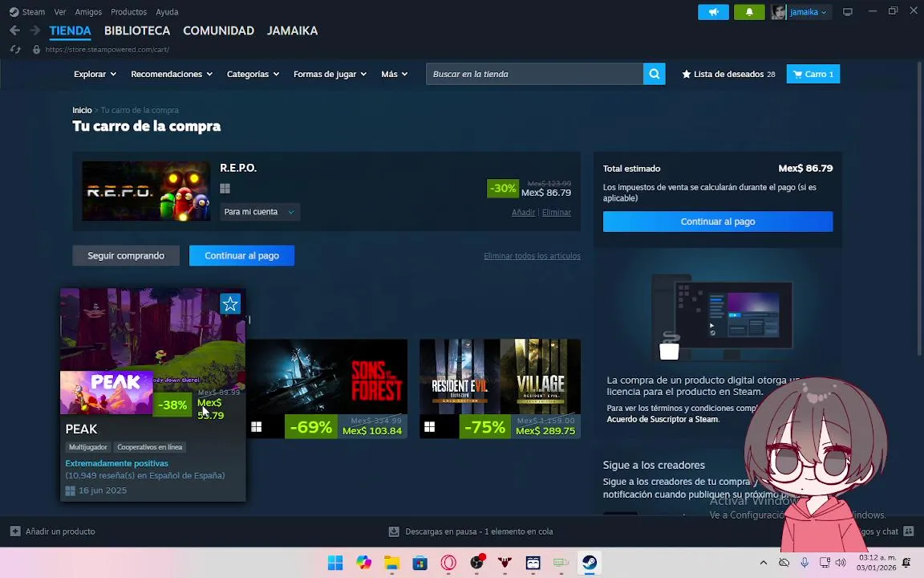Click the Cooperativos en línea tag
Screen dimensions: 924x578
pyautogui.click(x=150, y=447)
